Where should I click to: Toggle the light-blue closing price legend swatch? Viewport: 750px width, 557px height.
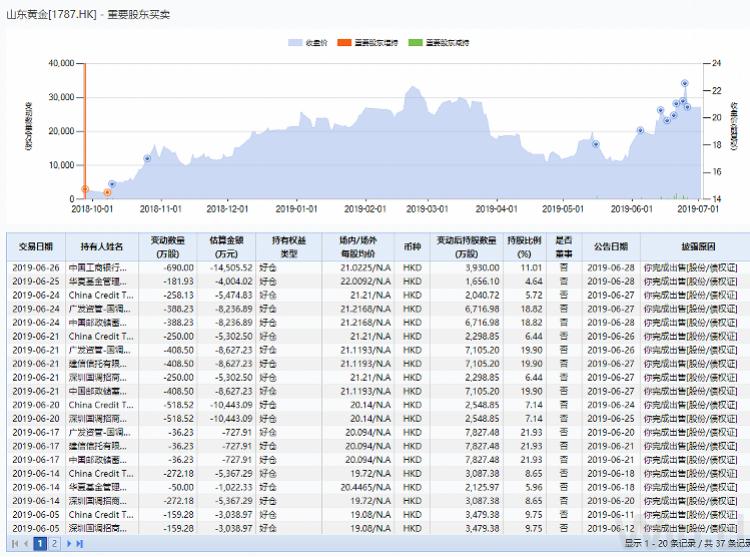(295, 43)
